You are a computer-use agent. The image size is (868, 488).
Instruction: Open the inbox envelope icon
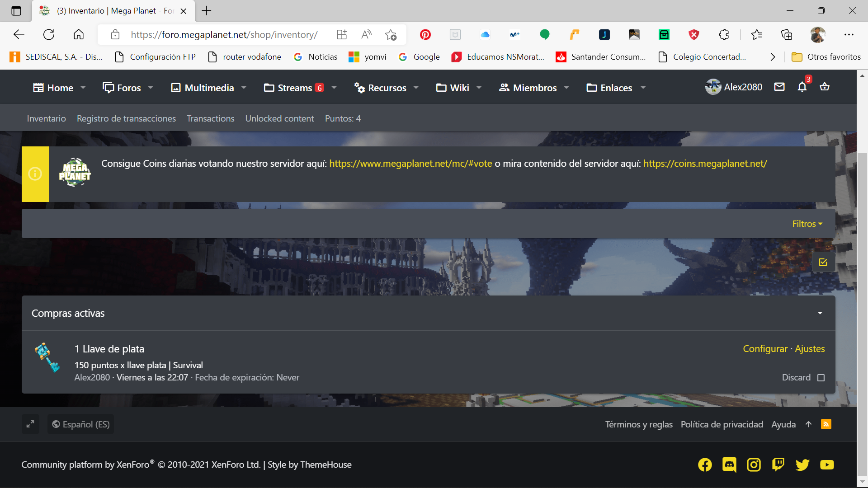[779, 87]
